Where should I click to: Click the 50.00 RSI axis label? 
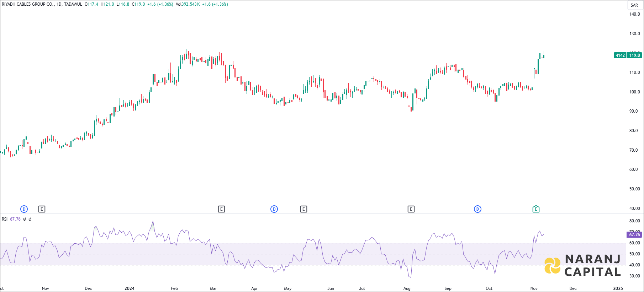[x=635, y=254]
